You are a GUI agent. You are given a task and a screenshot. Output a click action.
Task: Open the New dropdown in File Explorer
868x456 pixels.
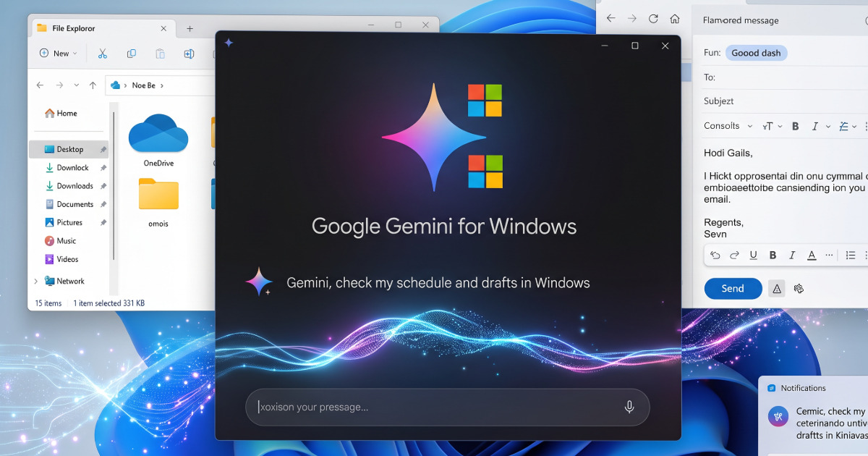pos(56,54)
